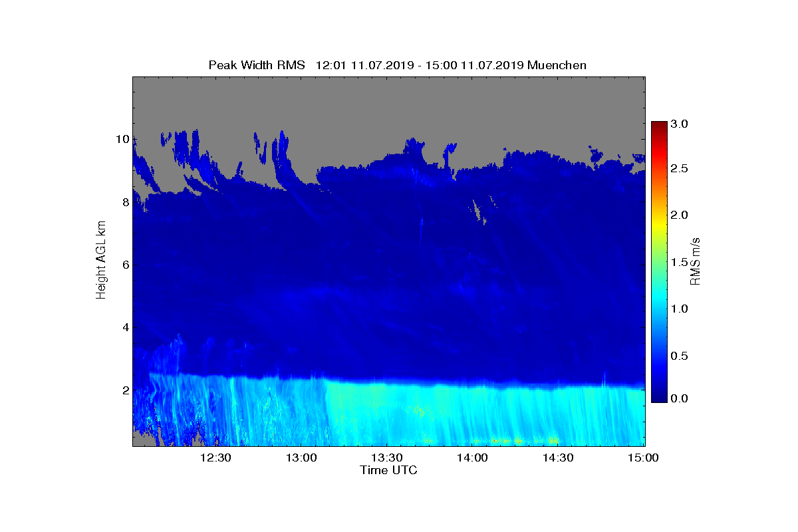Click the colorbar value 2.0
The height and width of the screenshot is (532, 798).
679,215
